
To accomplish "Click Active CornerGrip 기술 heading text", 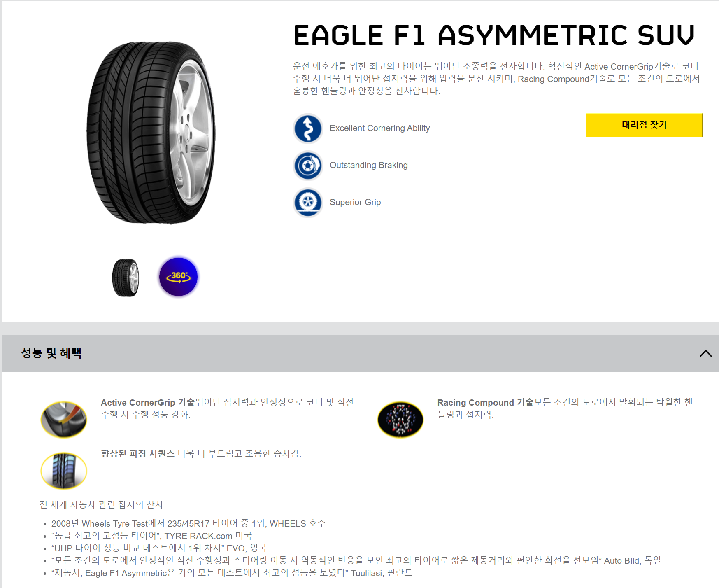I will [x=148, y=402].
